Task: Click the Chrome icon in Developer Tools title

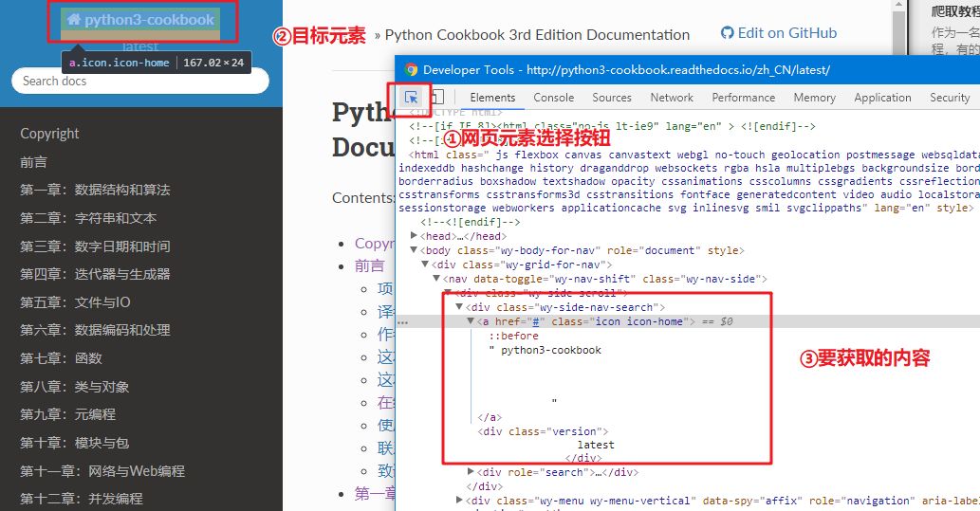Action: pyautogui.click(x=411, y=70)
